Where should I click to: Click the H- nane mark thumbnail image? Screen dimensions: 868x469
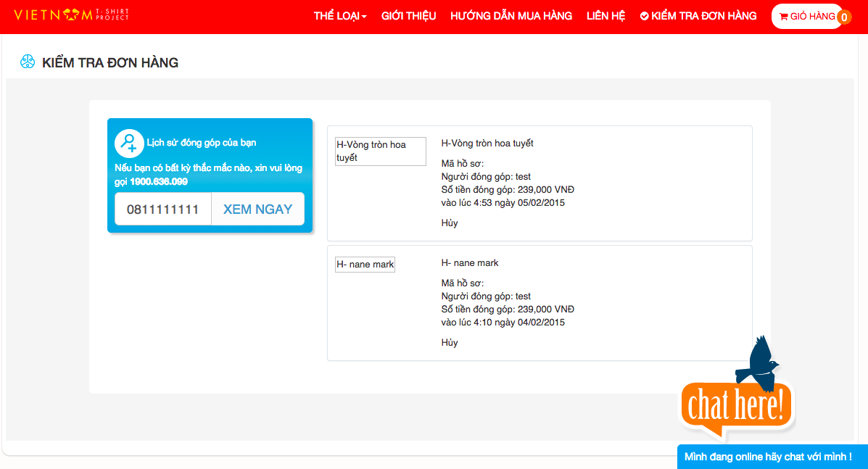coord(365,265)
